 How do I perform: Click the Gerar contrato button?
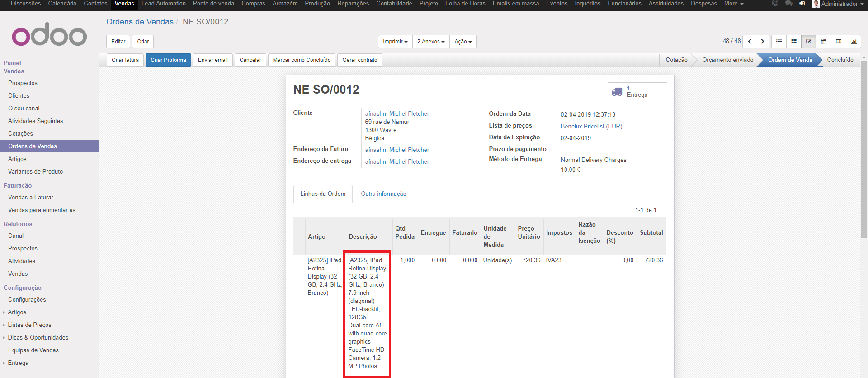360,60
